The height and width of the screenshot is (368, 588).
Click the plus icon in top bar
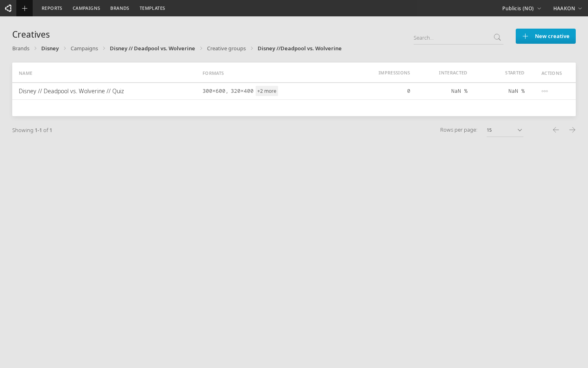pyautogui.click(x=24, y=8)
